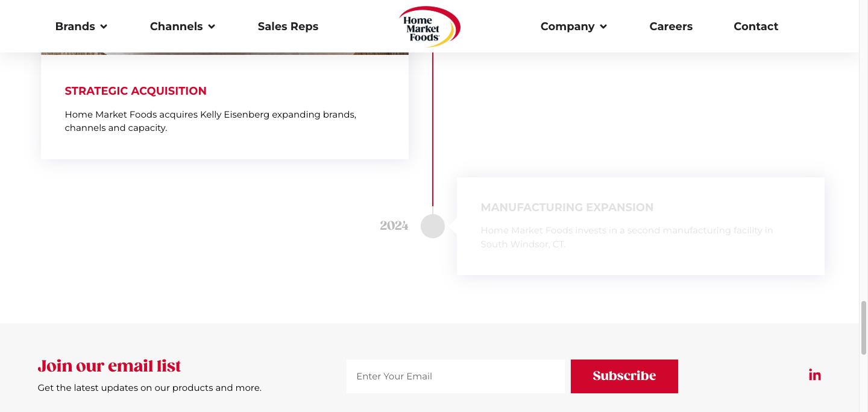The height and width of the screenshot is (412, 868).
Task: Click the Kelly Eisenberg acquisition description text
Action: (210, 121)
